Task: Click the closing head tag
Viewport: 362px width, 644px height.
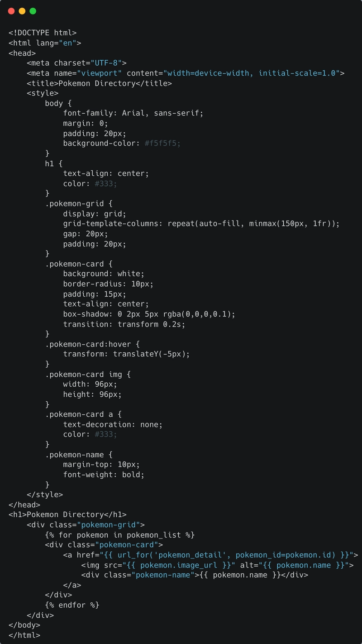Action: tap(24, 505)
